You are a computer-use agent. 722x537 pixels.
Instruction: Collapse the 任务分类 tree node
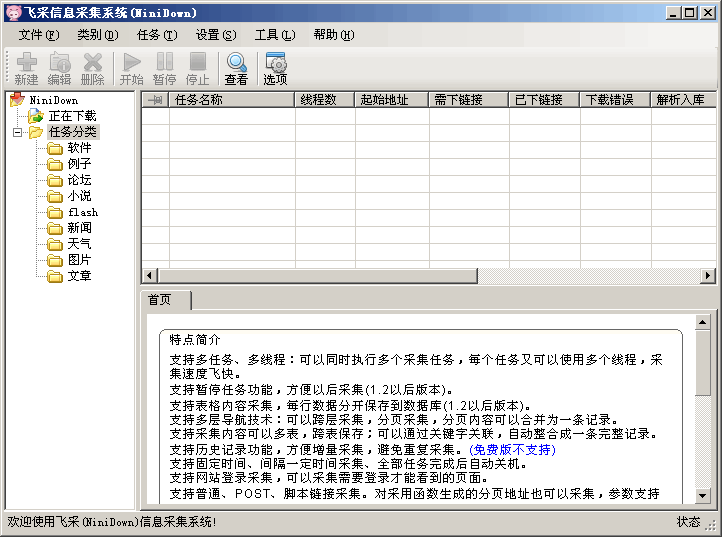17,133
